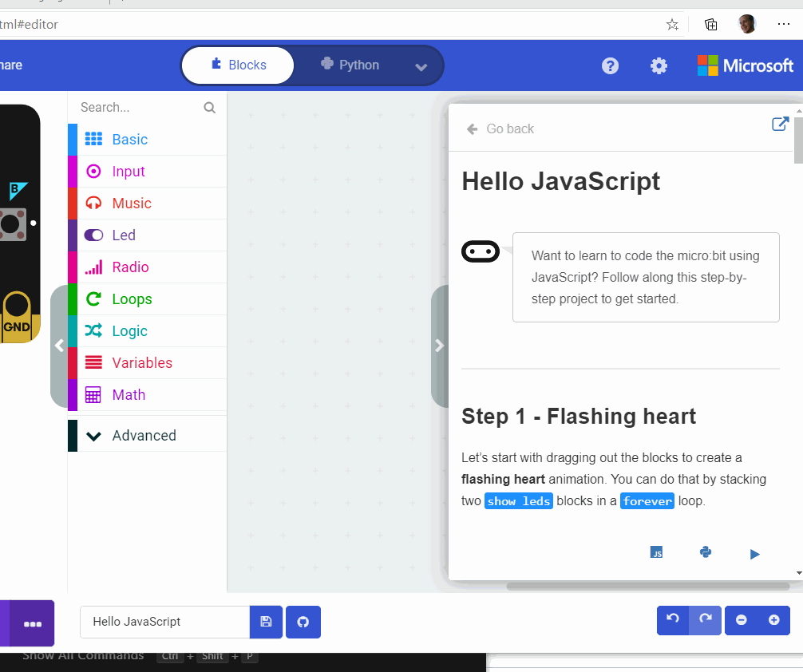Open the editor language dropdown arrow
Image resolution: width=803 pixels, height=672 pixels.
421,66
